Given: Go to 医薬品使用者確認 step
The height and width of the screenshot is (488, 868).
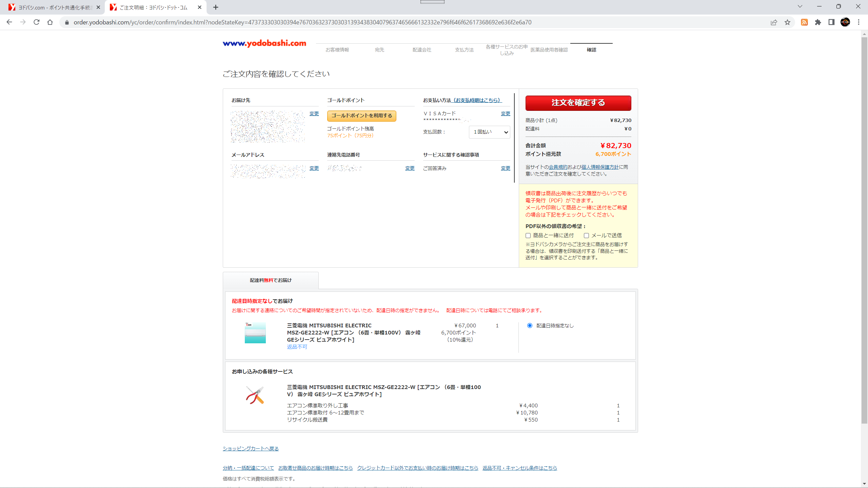Looking at the screenshot, I should (x=549, y=50).
